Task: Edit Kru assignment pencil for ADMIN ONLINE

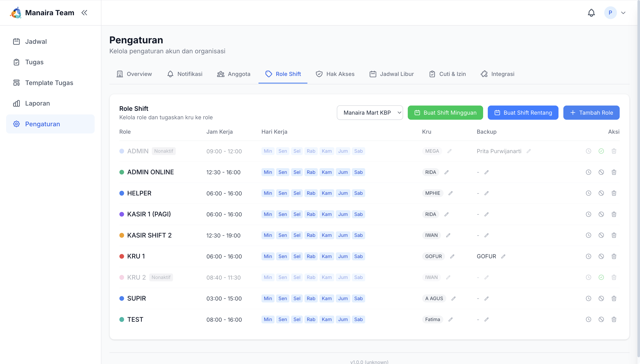Action: point(446,172)
